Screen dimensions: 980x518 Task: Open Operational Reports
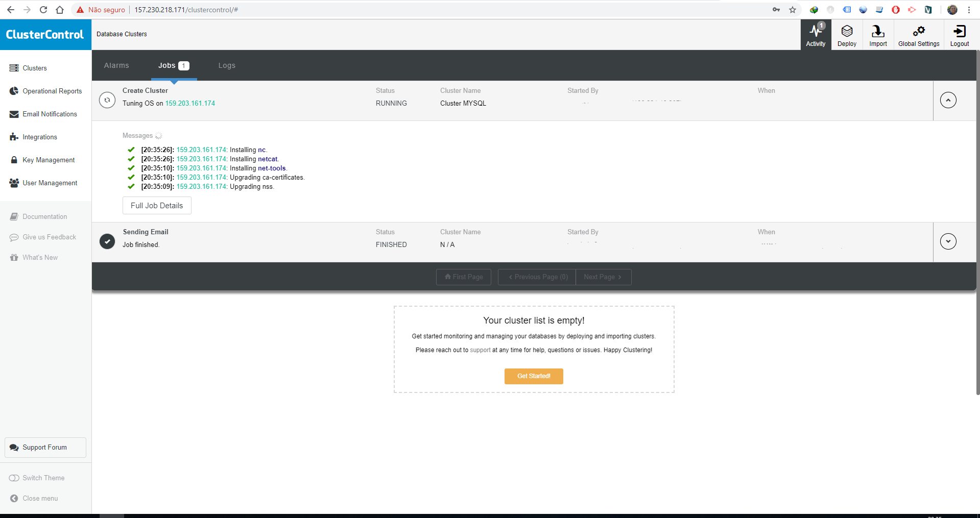click(x=52, y=91)
